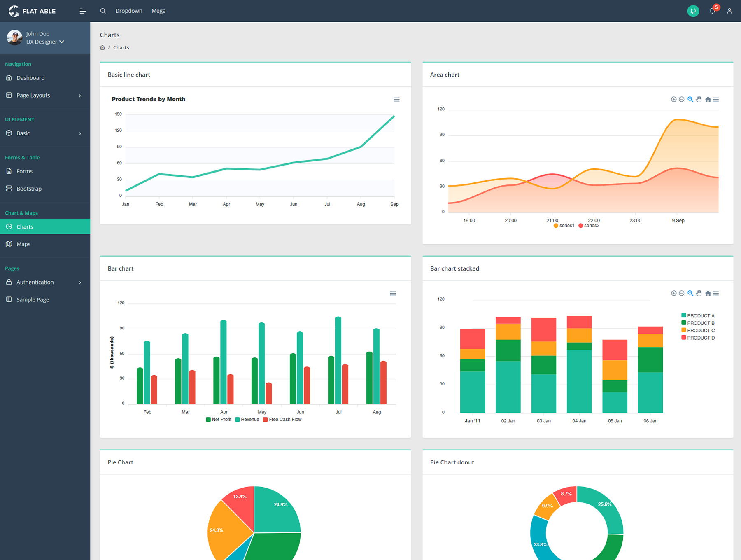Toggle PRODUCT C legend in stacked chart

698,331
